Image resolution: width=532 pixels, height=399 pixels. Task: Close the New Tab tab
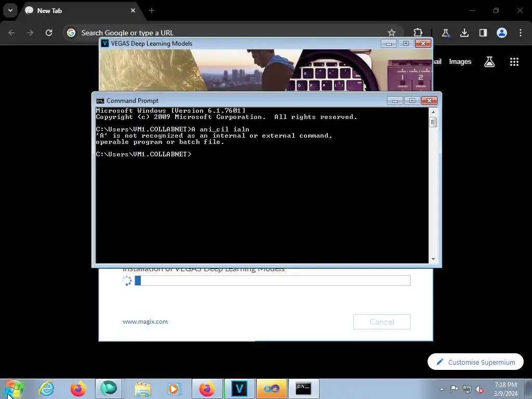133,10
